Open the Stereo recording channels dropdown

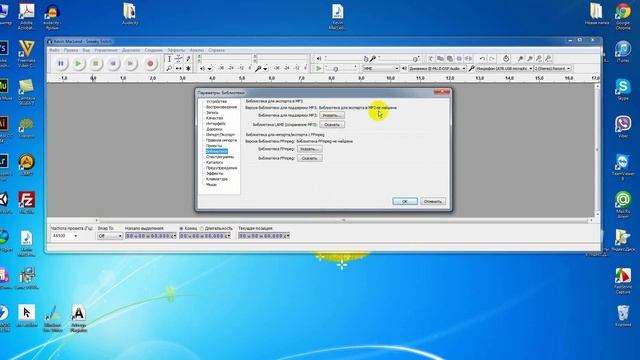pyautogui.click(x=552, y=69)
